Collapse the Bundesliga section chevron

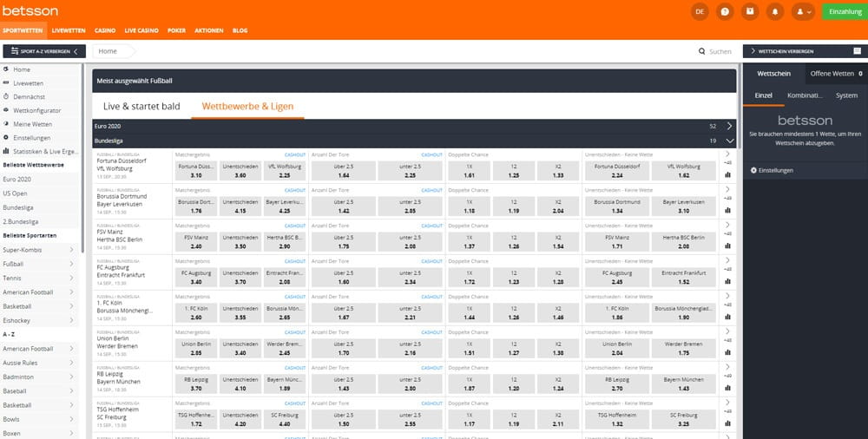730,141
